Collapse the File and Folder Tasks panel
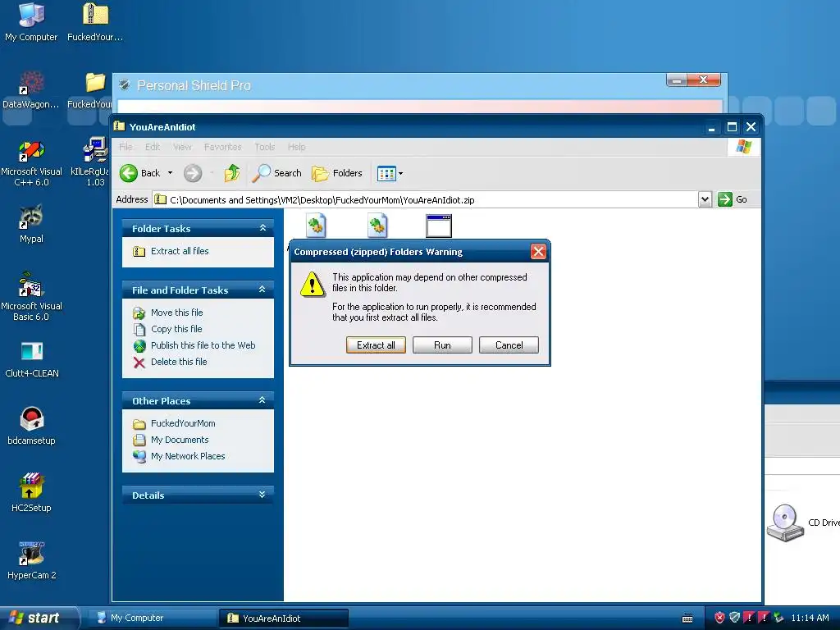Image resolution: width=840 pixels, height=630 pixels. coord(262,290)
